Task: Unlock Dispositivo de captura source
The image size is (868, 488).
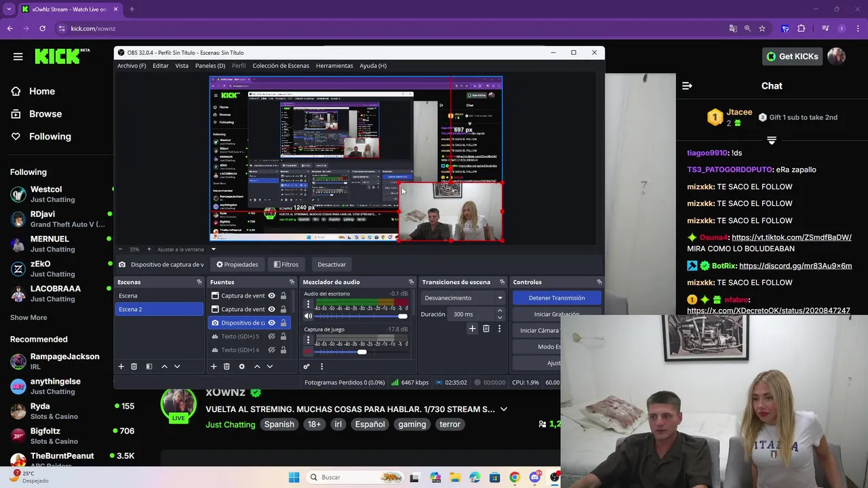Action: tap(283, 323)
